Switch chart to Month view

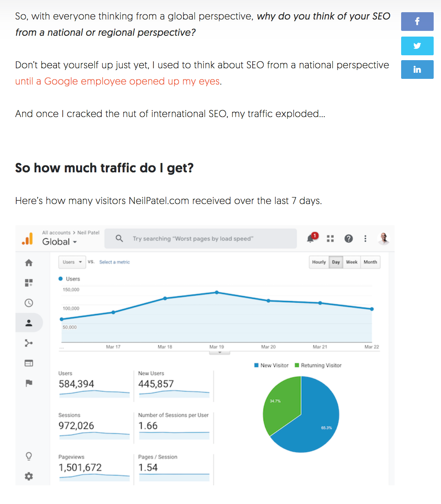pos(370,262)
